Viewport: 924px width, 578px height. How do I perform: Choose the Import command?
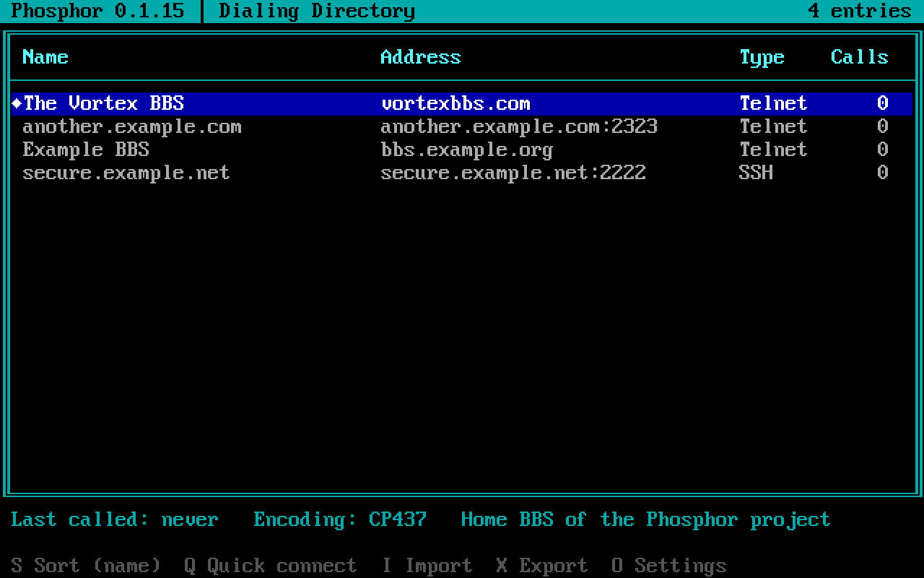click(x=427, y=566)
